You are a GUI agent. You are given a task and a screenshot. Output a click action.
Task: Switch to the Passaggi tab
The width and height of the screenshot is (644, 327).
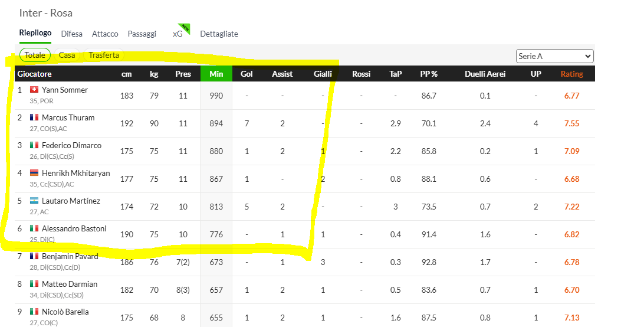tap(142, 34)
